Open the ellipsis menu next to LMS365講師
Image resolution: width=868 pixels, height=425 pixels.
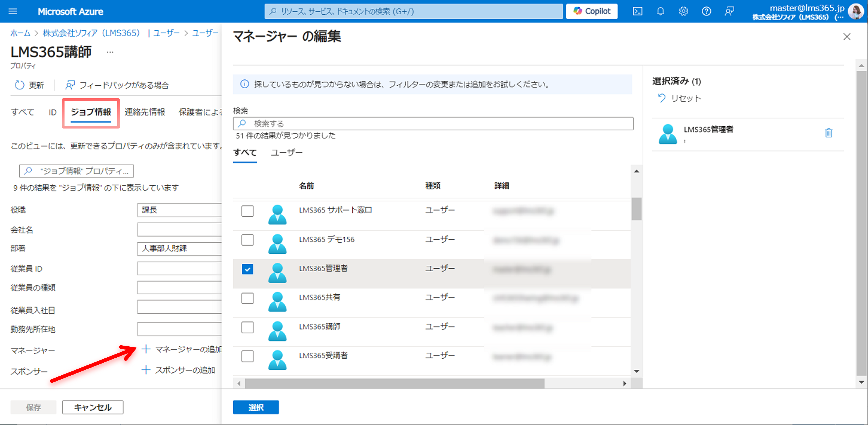tap(110, 52)
